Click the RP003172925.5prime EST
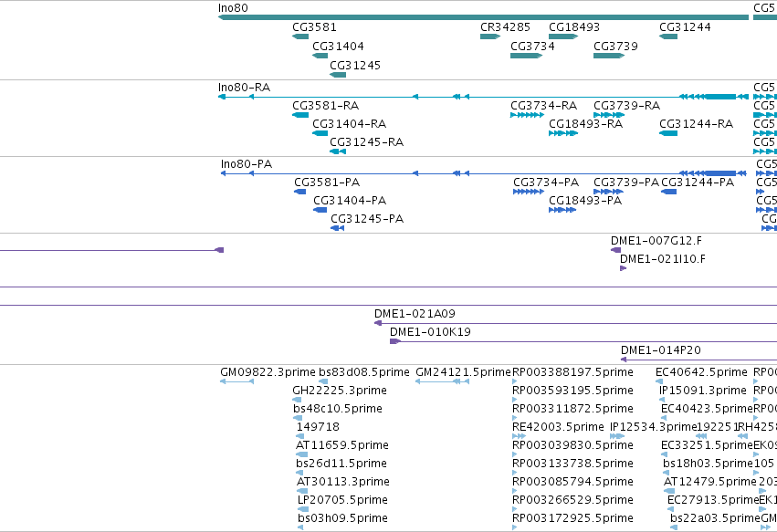This screenshot has height=532, width=777. tap(515, 528)
